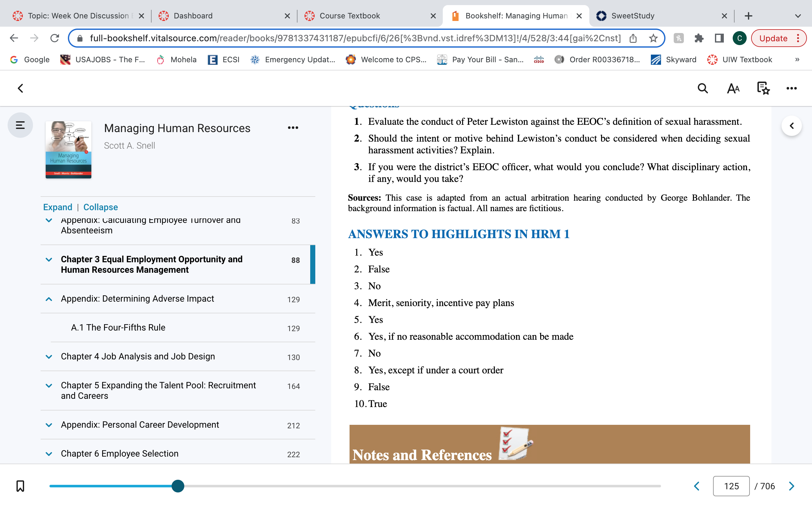The height and width of the screenshot is (508, 812).
Task: Open the Emergency Updates bookmark
Action: [293, 59]
